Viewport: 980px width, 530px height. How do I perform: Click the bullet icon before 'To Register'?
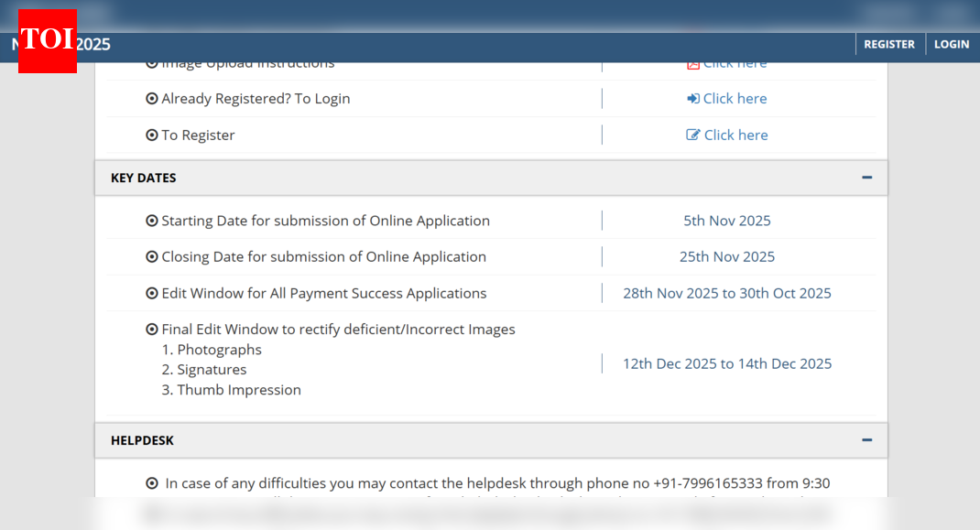(x=152, y=135)
